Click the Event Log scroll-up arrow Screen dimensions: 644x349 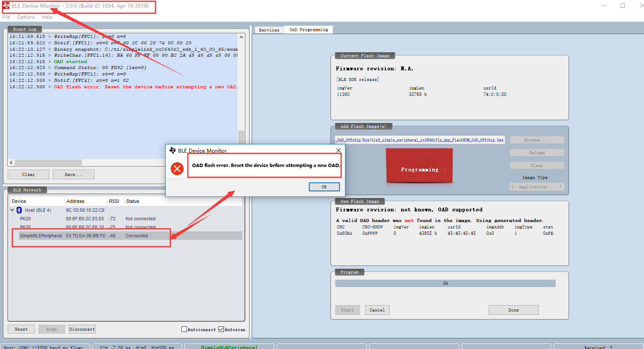coord(241,37)
